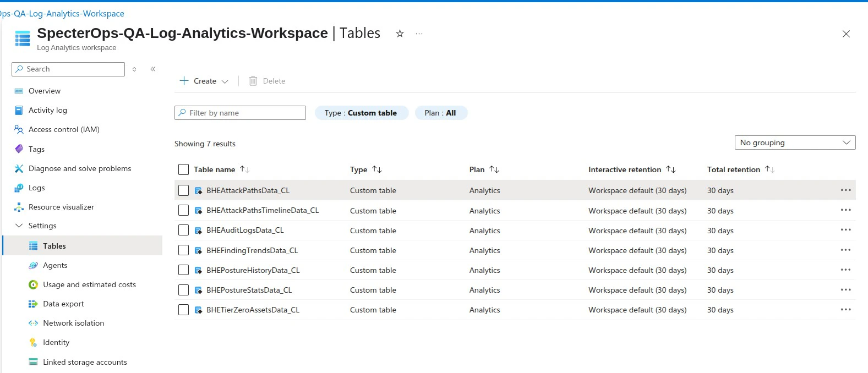Open the SpecterOps-QA-Log-Analytics-Workspace breadcrumb link
Viewport: 868px width, 373px height.
pyautogui.click(x=62, y=13)
